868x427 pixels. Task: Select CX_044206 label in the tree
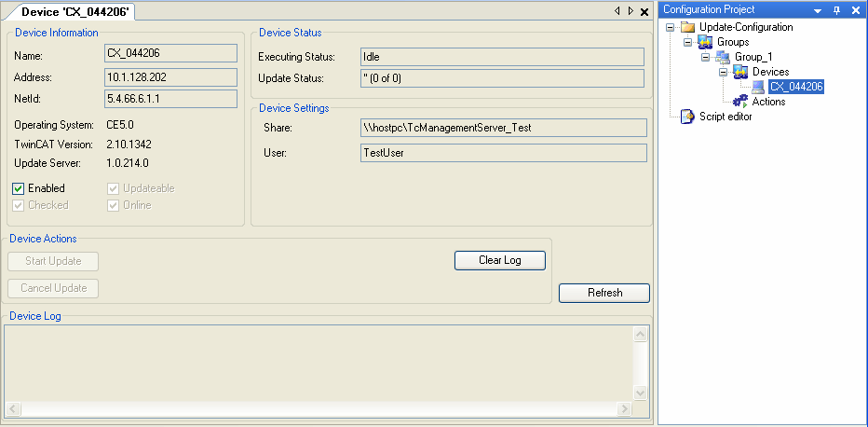(x=796, y=87)
